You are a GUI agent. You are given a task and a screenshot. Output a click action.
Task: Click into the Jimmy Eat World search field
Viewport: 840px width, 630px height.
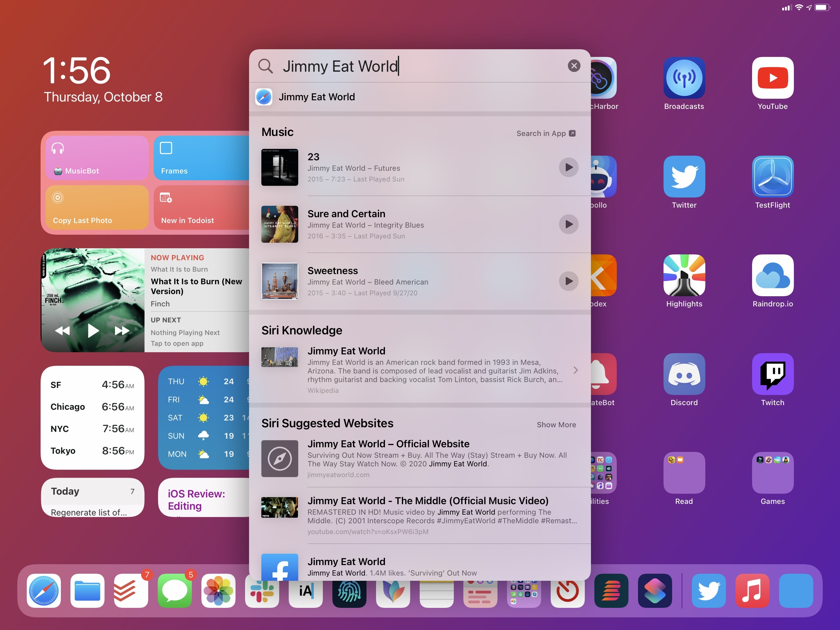420,66
